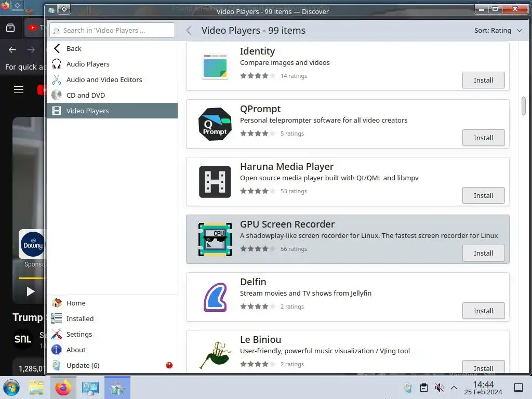Click the Firefox back navigation arrow
532x399 pixels.
[x=12, y=50]
